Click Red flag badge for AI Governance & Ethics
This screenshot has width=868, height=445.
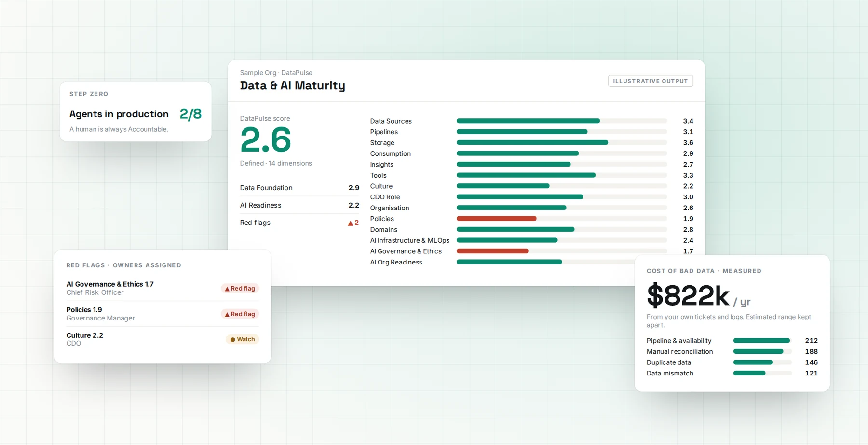(240, 289)
